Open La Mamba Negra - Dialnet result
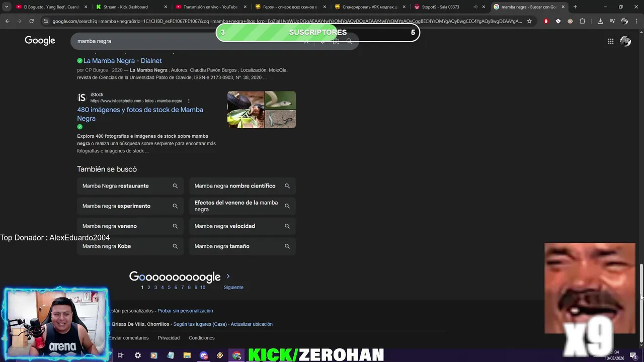This screenshot has height=362, width=644. pyautogui.click(x=122, y=61)
